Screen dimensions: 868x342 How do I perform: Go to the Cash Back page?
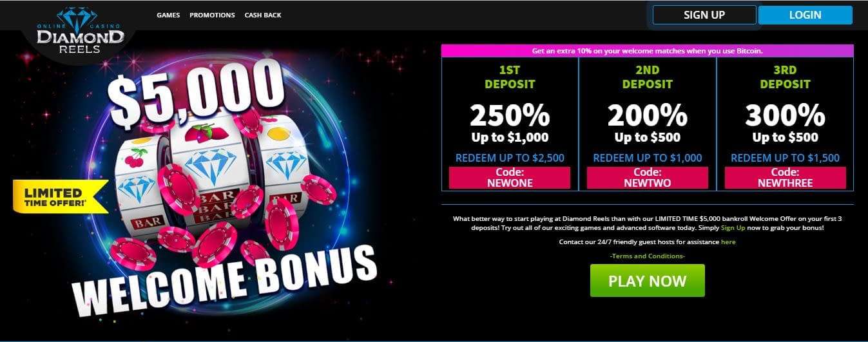[x=263, y=15]
